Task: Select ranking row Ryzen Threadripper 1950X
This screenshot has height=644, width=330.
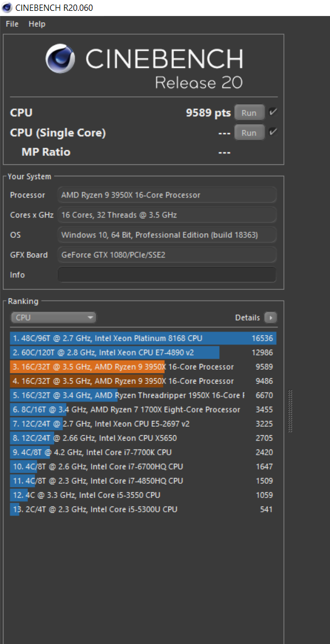Action: (143, 395)
